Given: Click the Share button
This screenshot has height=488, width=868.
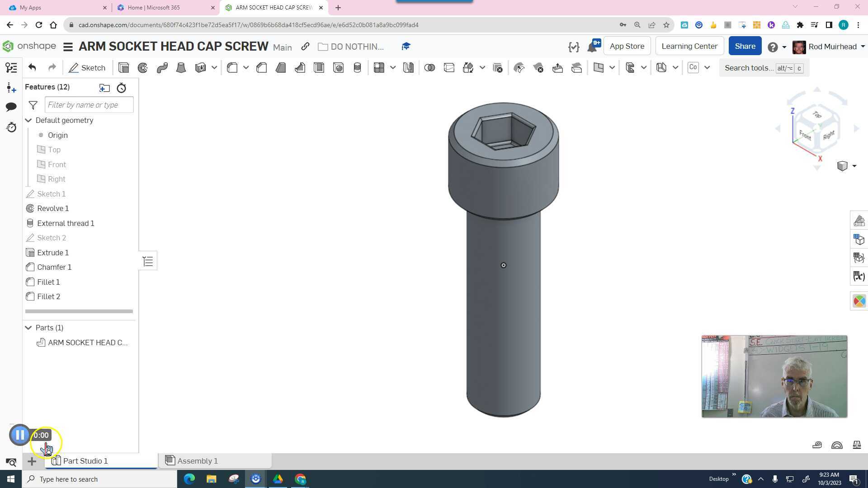Looking at the screenshot, I should (745, 46).
